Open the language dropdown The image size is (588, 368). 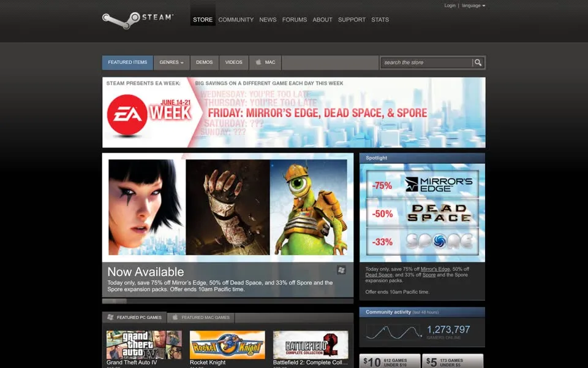(473, 6)
